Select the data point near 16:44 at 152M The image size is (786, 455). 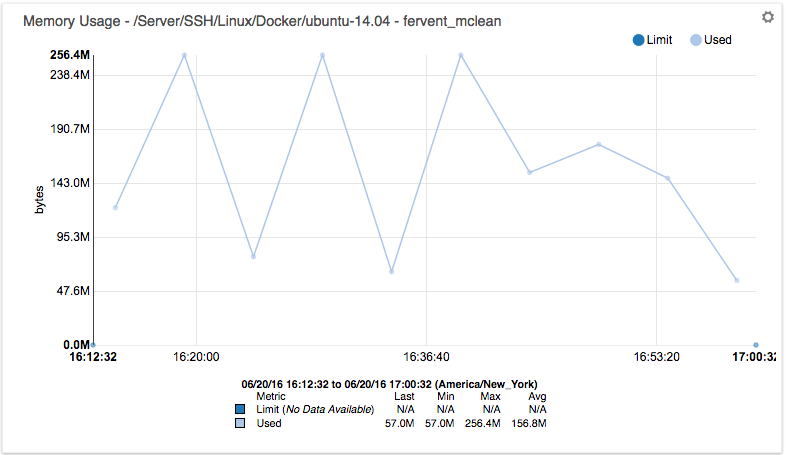click(530, 172)
